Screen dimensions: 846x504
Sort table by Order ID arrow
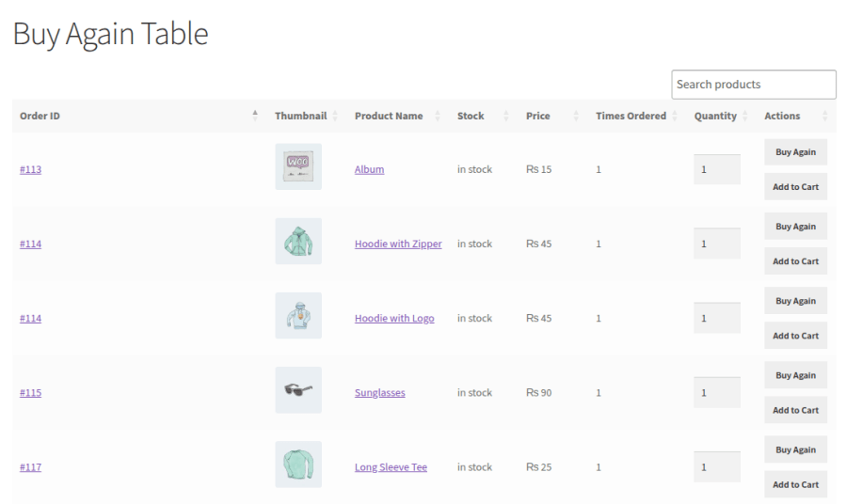click(x=255, y=116)
